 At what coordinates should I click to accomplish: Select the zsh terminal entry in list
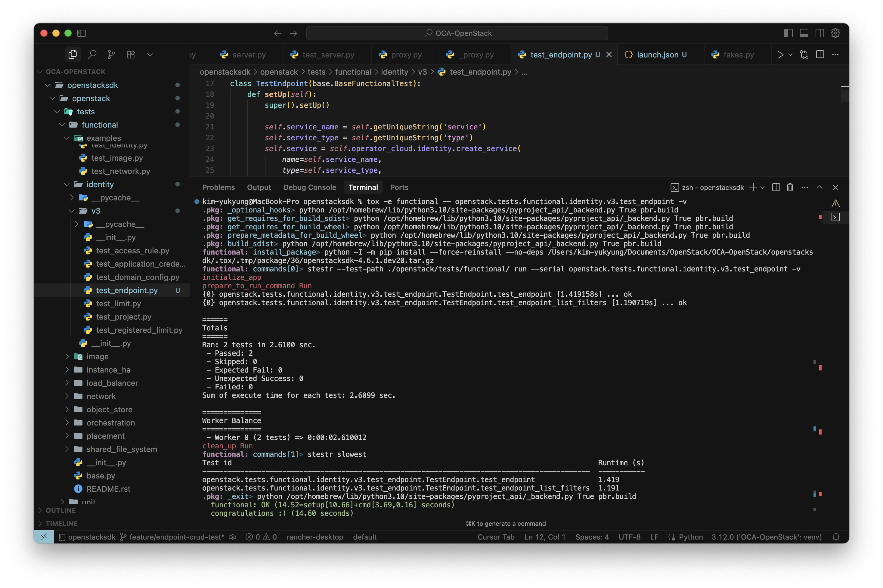(835, 217)
